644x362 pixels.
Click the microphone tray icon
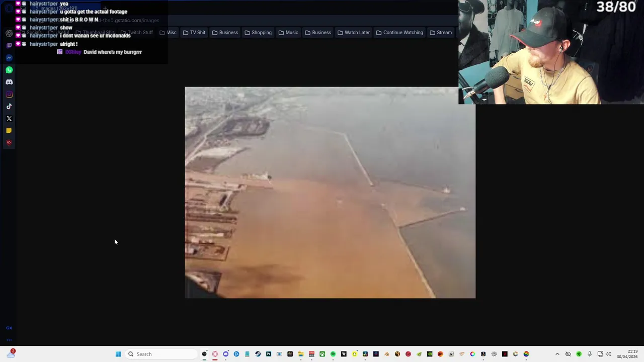coord(589,354)
